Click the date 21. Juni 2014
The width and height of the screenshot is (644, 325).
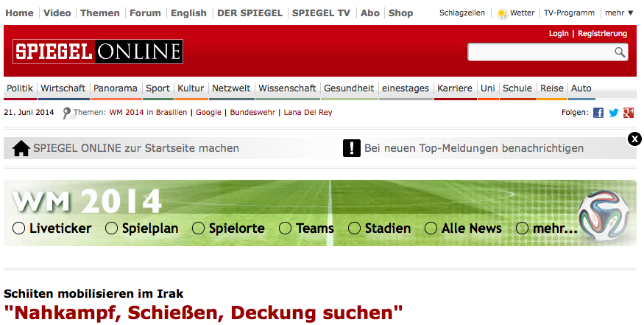point(29,112)
